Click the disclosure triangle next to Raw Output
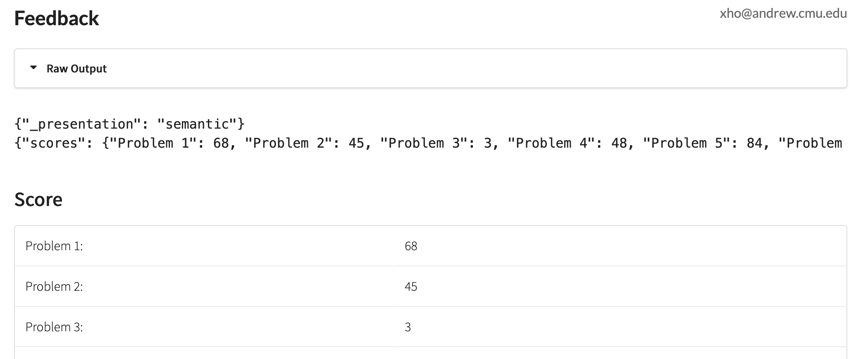 pyautogui.click(x=34, y=68)
